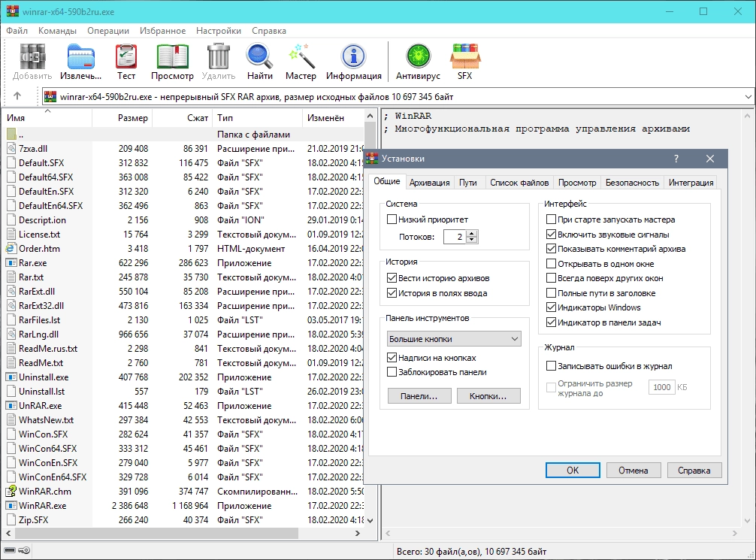Click the file list horizontal scrollbar thumb
756x560 pixels.
[156, 534]
